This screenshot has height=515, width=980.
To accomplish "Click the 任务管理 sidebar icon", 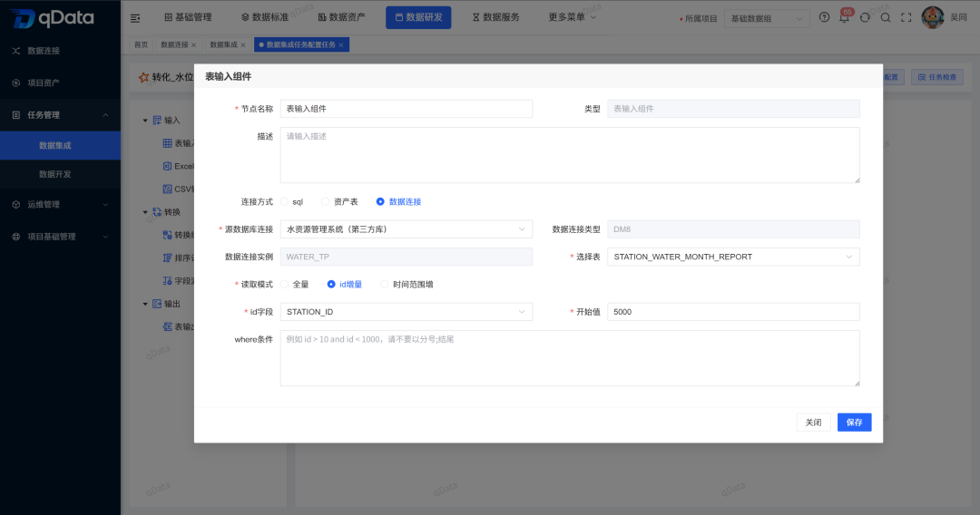I will point(16,115).
